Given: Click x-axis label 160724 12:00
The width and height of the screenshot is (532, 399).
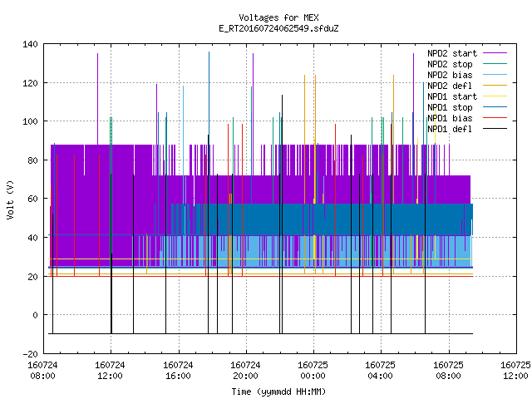Looking at the screenshot, I should [110, 371].
